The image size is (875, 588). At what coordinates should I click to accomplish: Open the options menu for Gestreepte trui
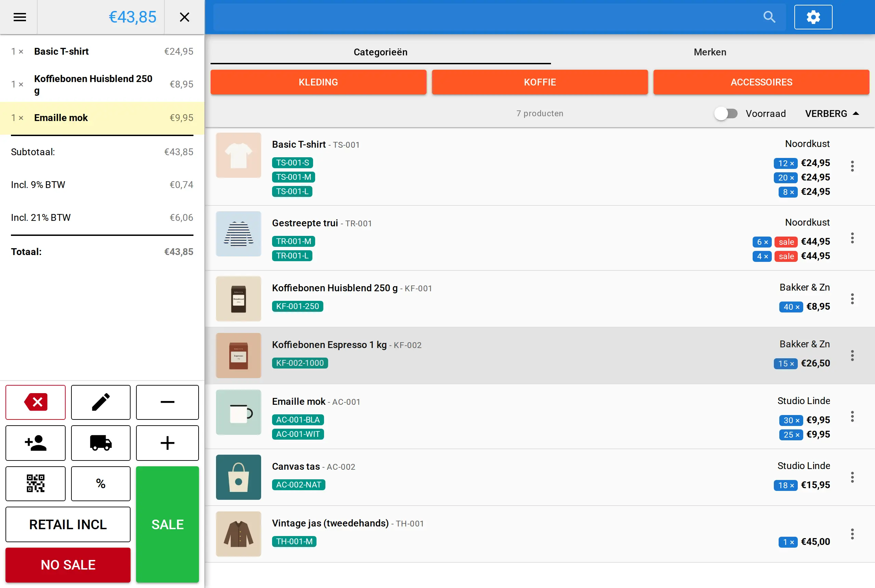[852, 238]
